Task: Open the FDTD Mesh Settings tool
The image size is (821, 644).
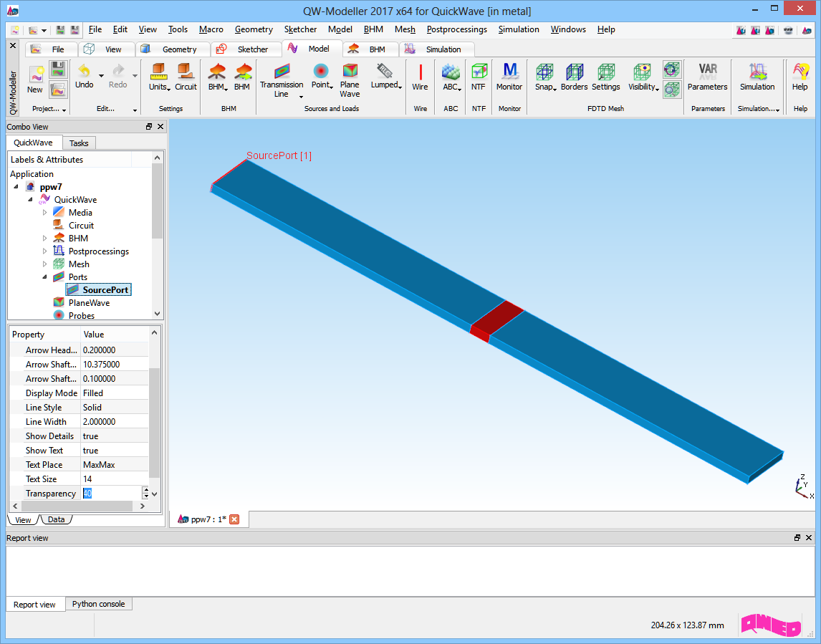Action: (606, 77)
